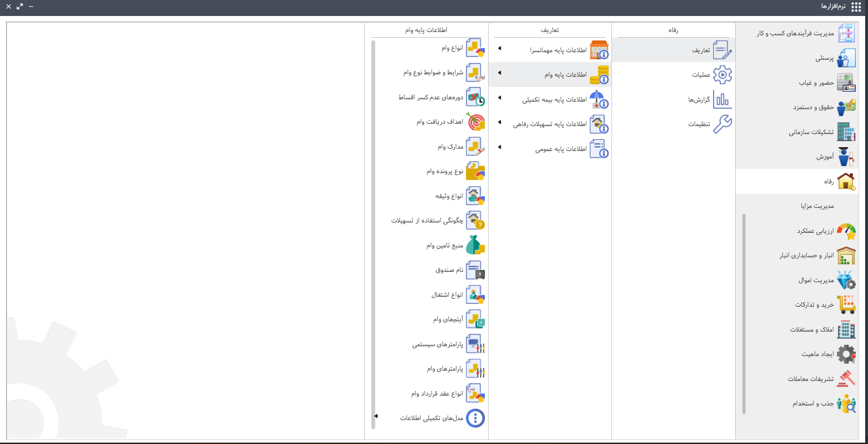Image resolution: width=868 pixels, height=444 pixels.
Task: Open the تشریفات معاملات gavel icon
Action: click(846, 379)
